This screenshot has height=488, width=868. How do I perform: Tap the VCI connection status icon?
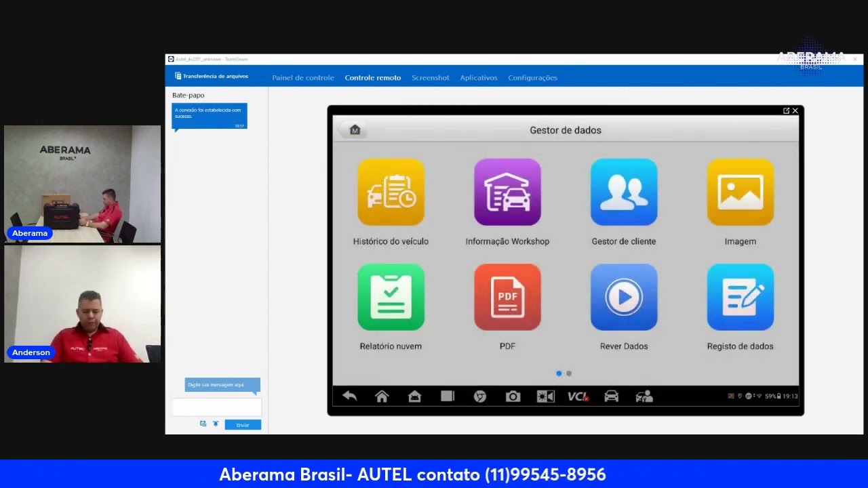[x=578, y=396]
